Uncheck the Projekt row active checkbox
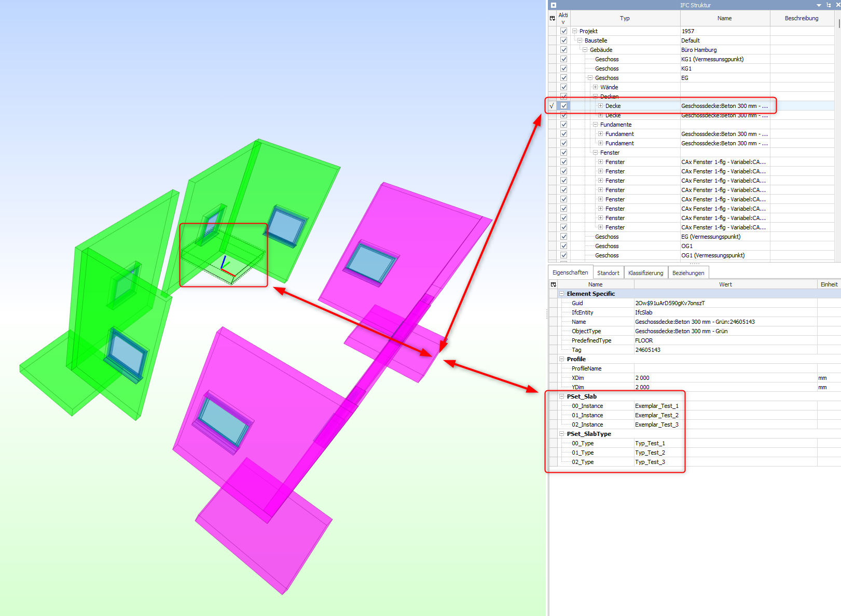 click(563, 31)
